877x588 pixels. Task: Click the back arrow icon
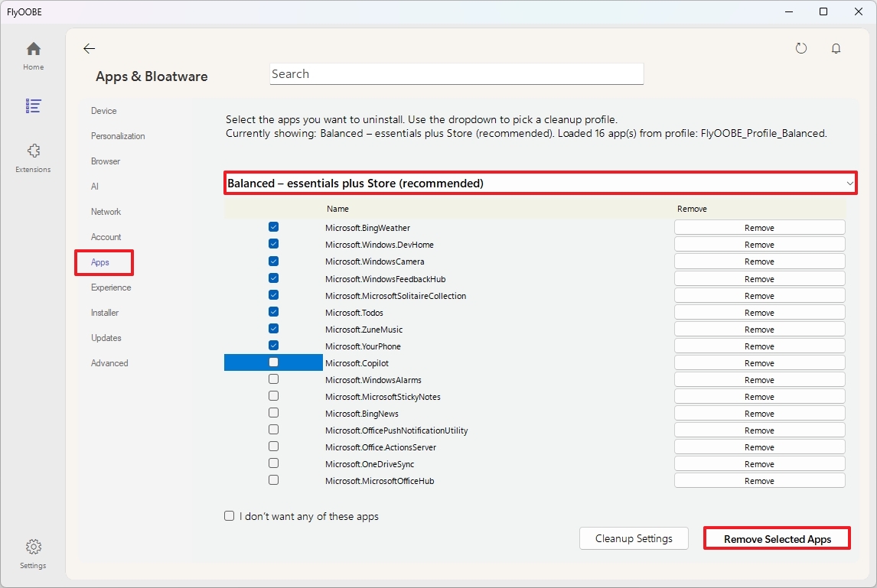90,49
